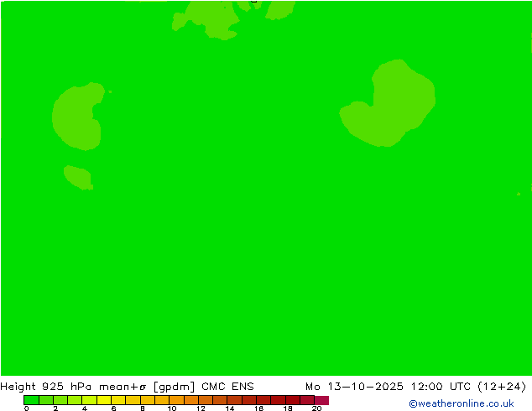532x411 pixels.
Task: Click the small light-green patch below the crescent
Action: [x=79, y=177]
